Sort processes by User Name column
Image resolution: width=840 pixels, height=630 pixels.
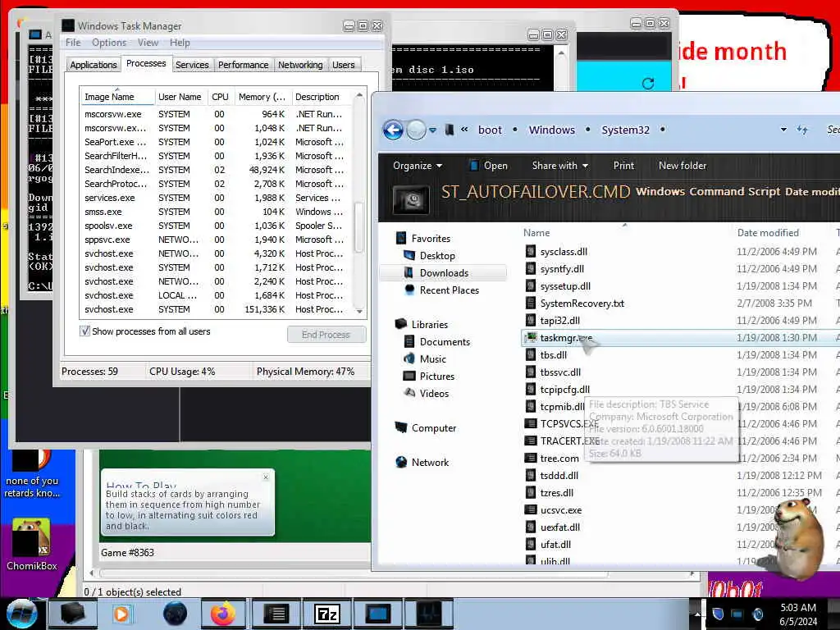pos(180,97)
